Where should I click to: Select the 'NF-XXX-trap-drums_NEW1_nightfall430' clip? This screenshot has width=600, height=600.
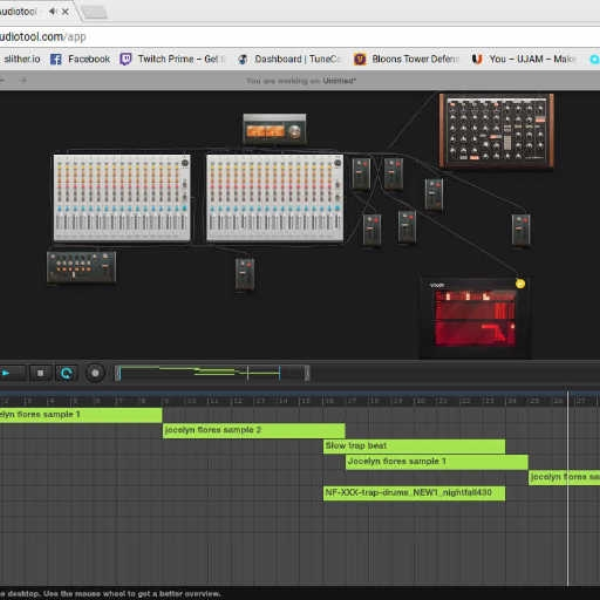[x=414, y=493]
